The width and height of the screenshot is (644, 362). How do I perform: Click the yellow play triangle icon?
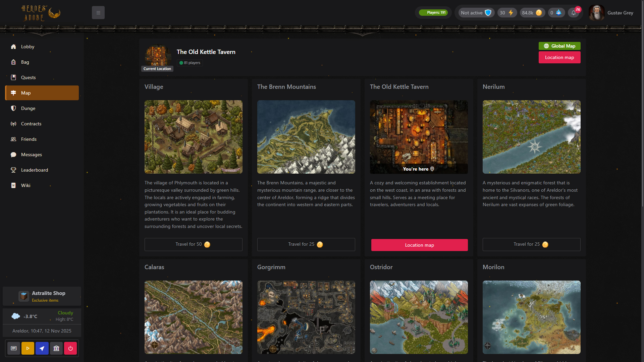(x=28, y=348)
